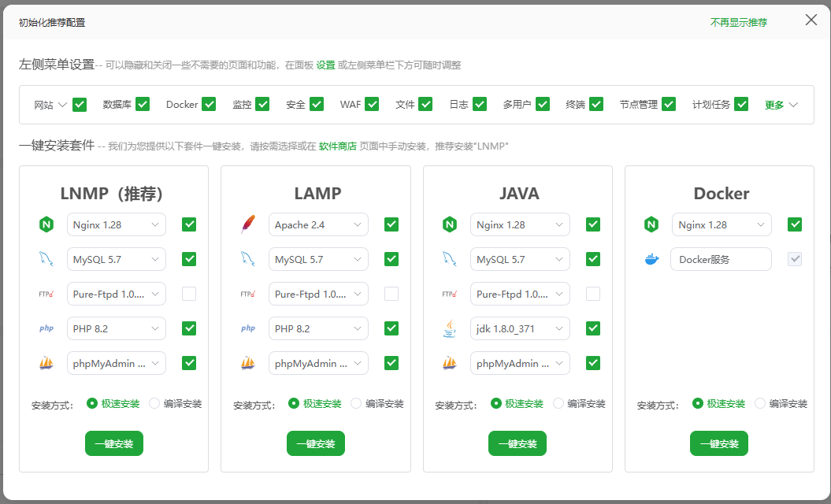Click the MySQL dolphin icon in LNMP card

coord(46,259)
